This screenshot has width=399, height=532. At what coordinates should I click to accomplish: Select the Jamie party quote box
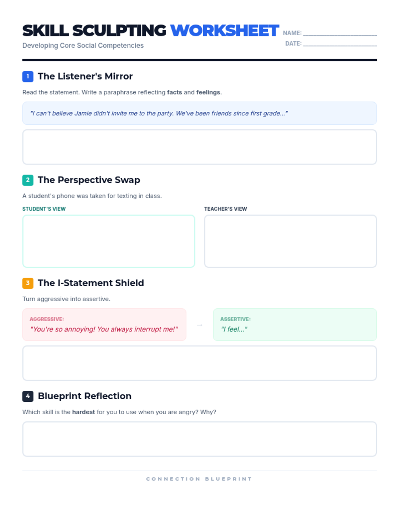(199, 113)
